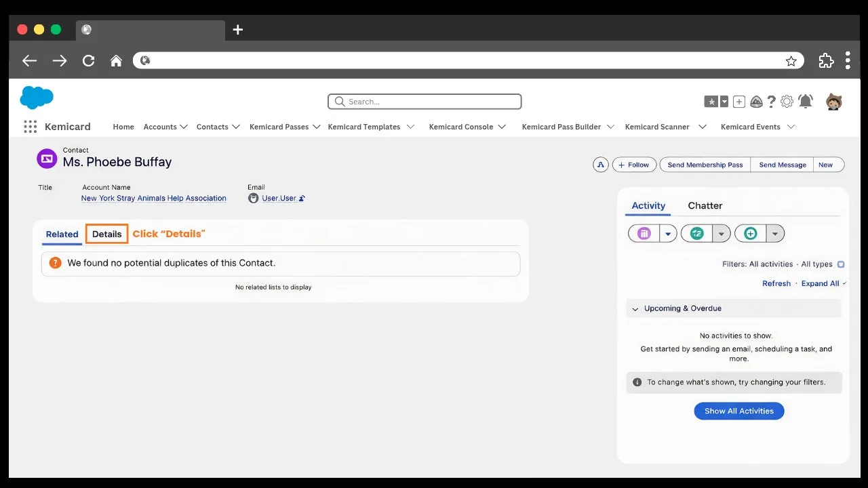The image size is (868, 488).
Task: Open dropdown beside the green plus icon
Action: coord(776,233)
